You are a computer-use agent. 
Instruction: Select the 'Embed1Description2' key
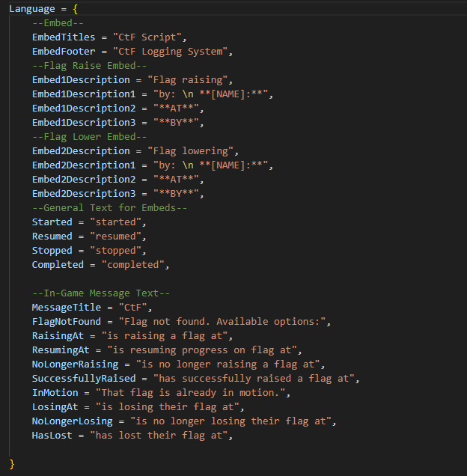[84, 109]
